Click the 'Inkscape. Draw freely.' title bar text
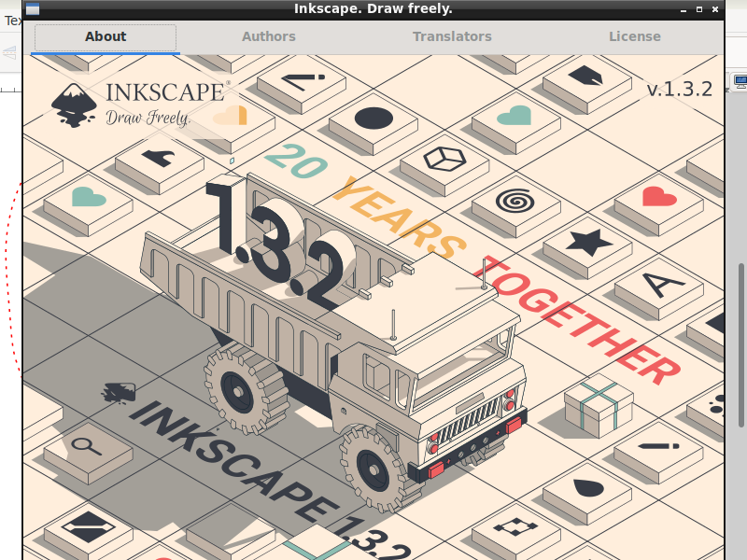The width and height of the screenshot is (747, 560). [x=373, y=8]
